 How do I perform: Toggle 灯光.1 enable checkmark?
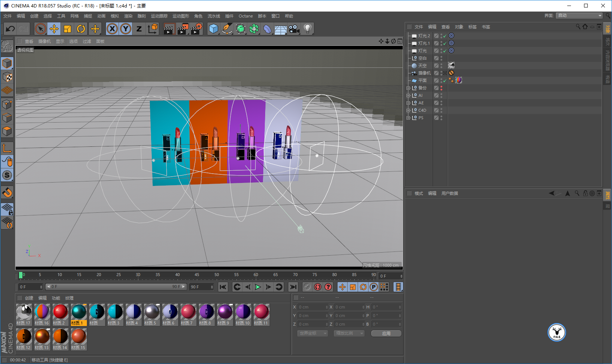pyautogui.click(x=445, y=43)
